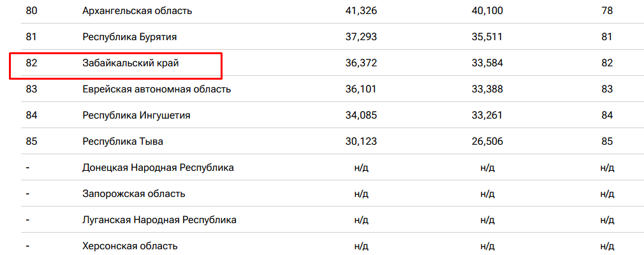This screenshot has width=644, height=255.
Task: Select the 37,293 figure in Бурятия row
Action: click(361, 37)
